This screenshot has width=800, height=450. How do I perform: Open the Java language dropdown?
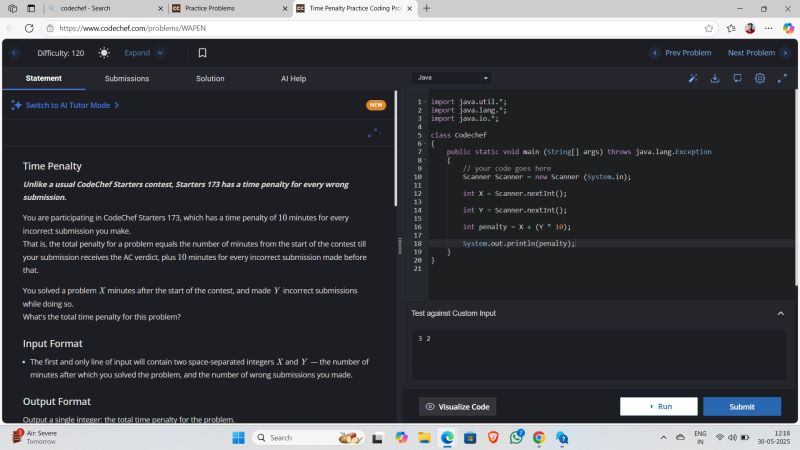(x=453, y=78)
